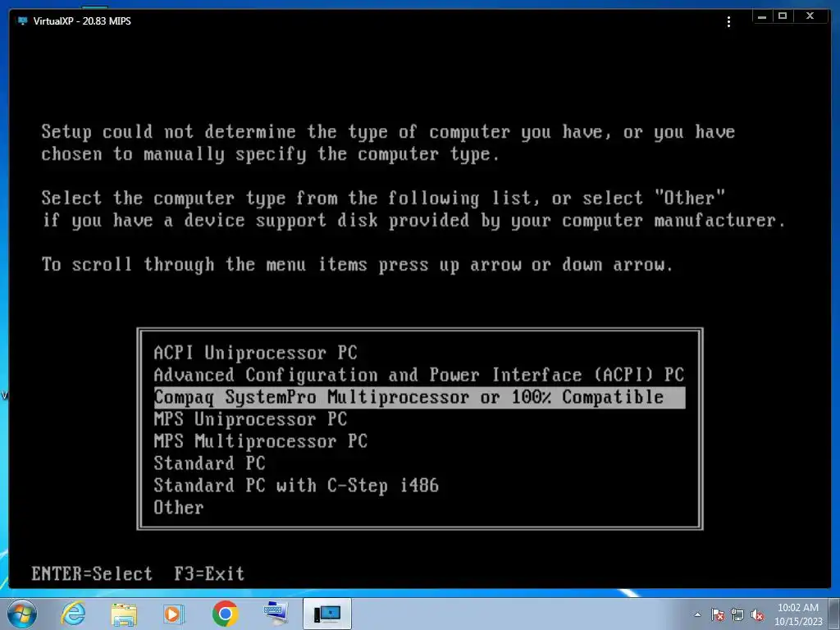The image size is (840, 630).
Task: Open the clock showing 10:02 AM
Action: (x=798, y=614)
